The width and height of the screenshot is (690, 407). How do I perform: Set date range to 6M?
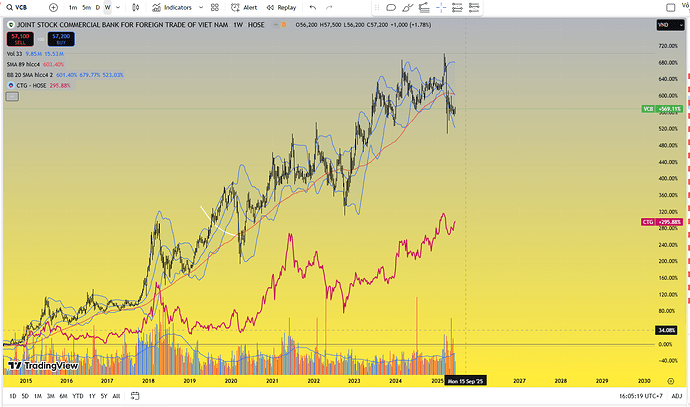(63, 396)
